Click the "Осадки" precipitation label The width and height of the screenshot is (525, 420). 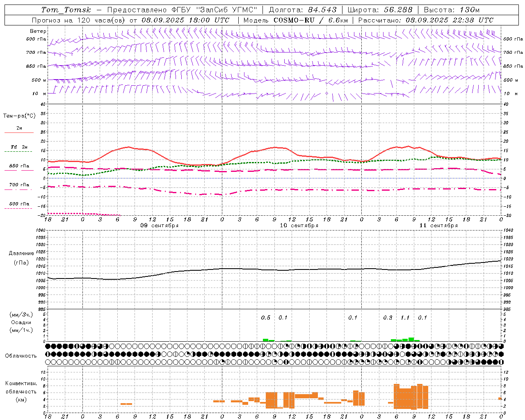click(x=21, y=322)
